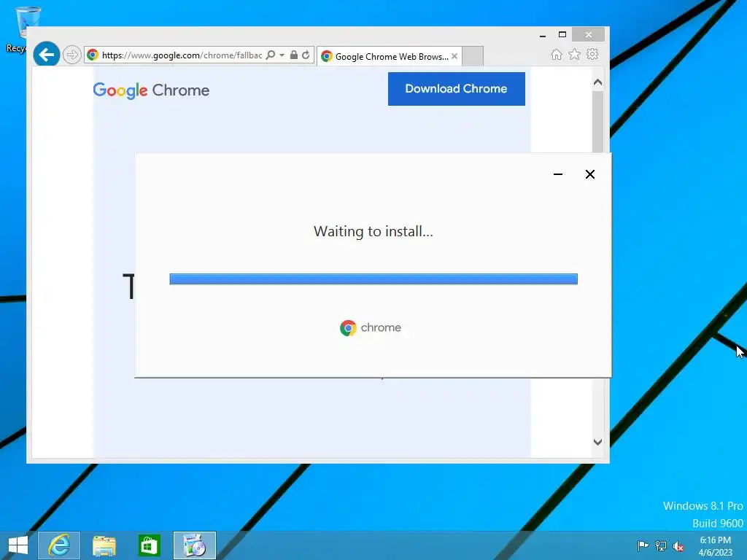Click the Download Chrome button
The image size is (747, 560).
click(457, 89)
